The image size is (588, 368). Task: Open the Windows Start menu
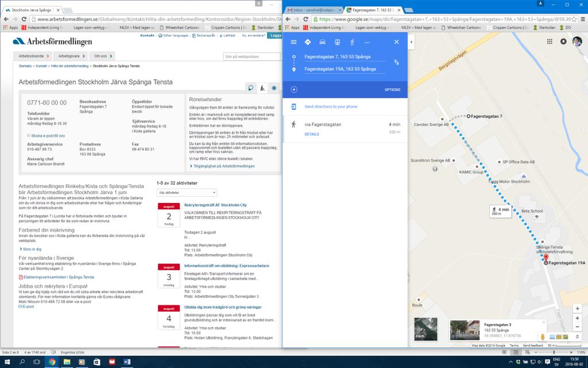point(7,362)
